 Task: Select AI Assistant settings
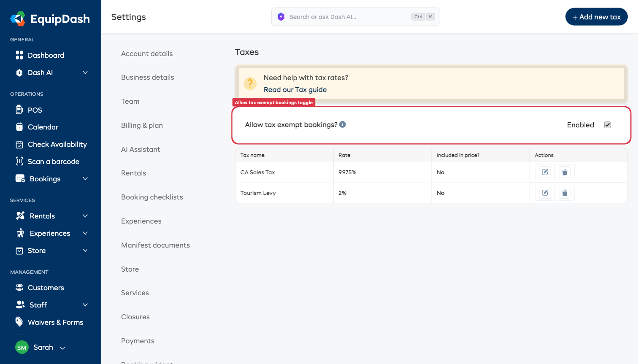click(141, 149)
